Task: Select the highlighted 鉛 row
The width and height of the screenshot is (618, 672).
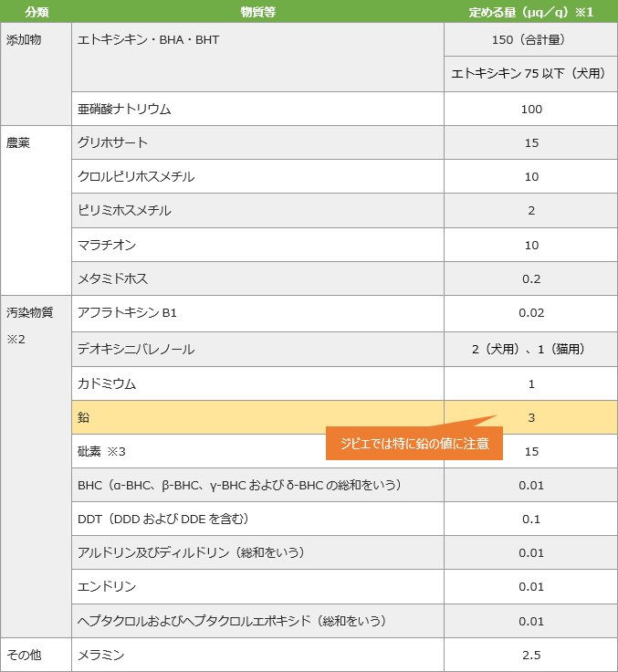Action: (257, 417)
